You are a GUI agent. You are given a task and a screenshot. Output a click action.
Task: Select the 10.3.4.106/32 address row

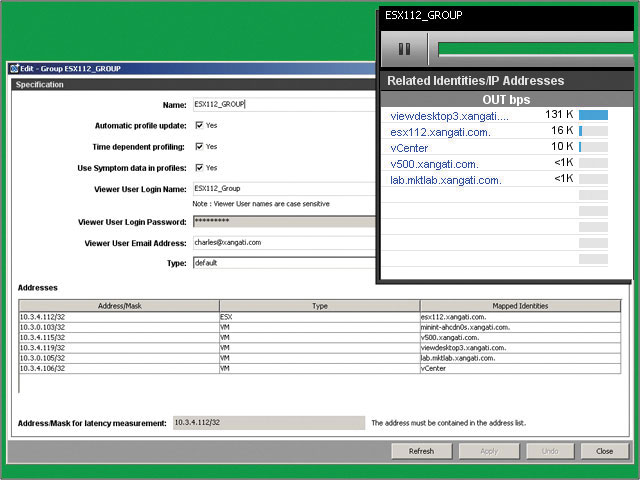point(320,368)
